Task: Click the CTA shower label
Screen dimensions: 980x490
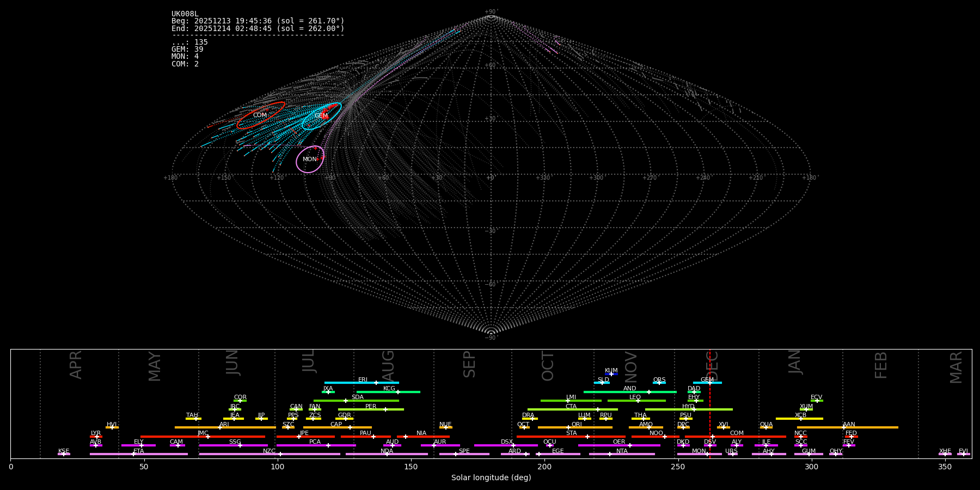Action: (571, 407)
